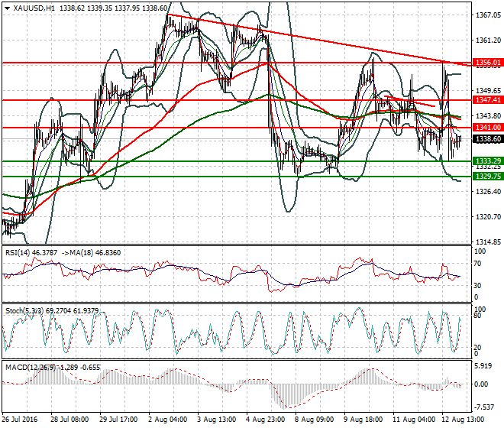
Task: Select the 8 Aug 09:00 time label
Action: 314,420
